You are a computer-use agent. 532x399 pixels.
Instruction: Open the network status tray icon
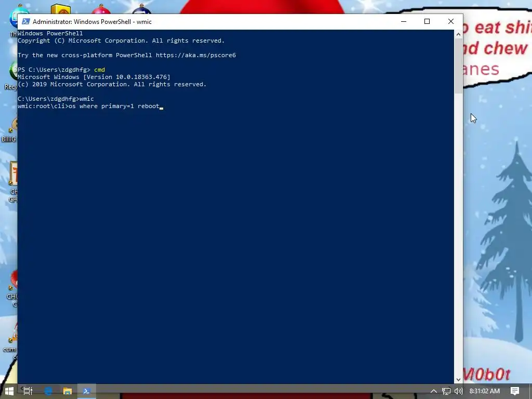pos(446,391)
